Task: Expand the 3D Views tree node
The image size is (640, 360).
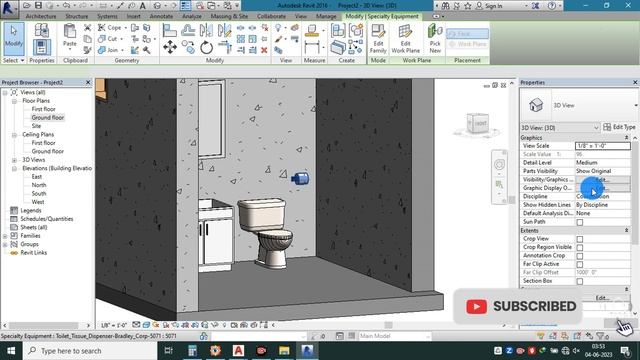Action: coord(14,160)
